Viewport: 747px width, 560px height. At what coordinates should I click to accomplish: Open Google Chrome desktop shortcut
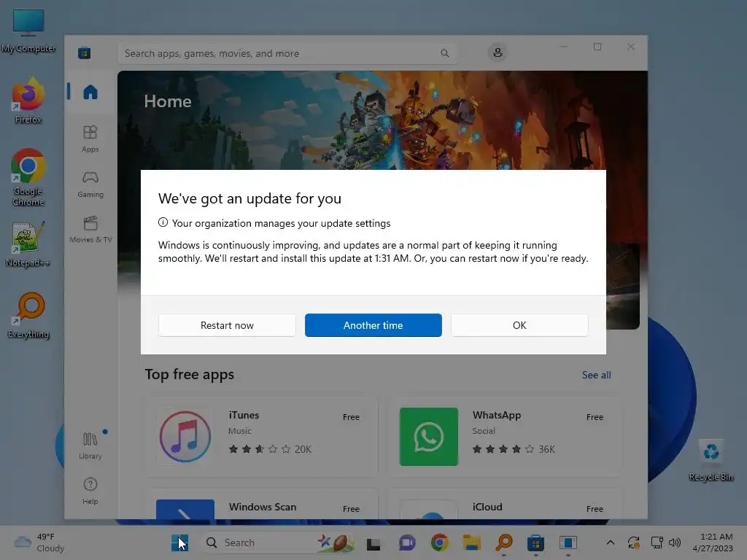tap(28, 177)
